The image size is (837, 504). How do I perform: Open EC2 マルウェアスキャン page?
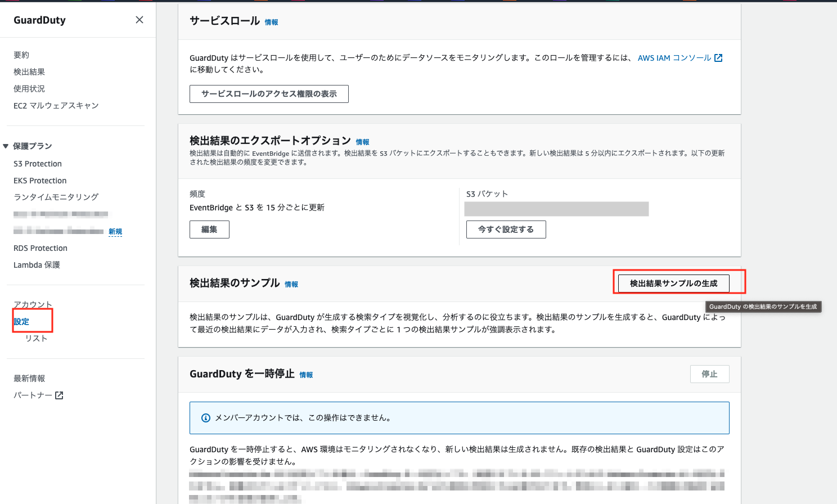click(56, 106)
